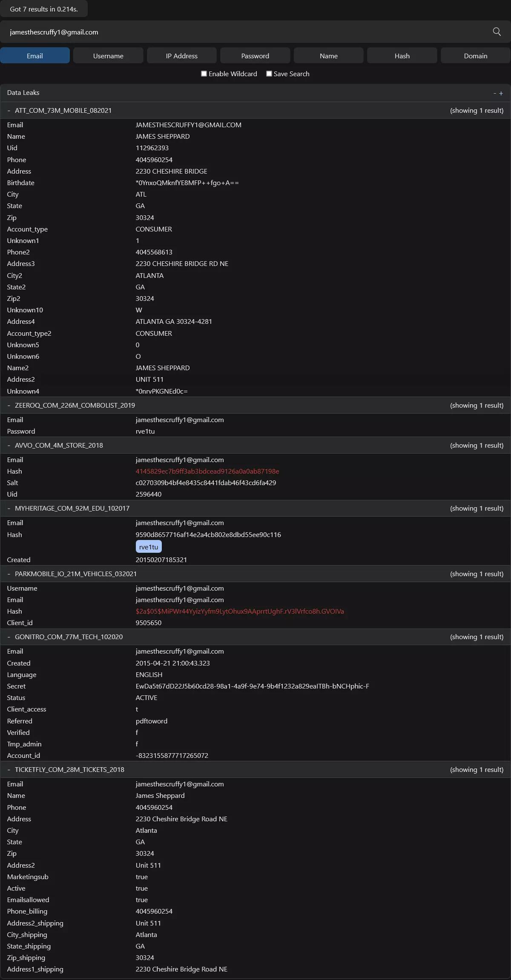Focus the search query input field

[247, 32]
